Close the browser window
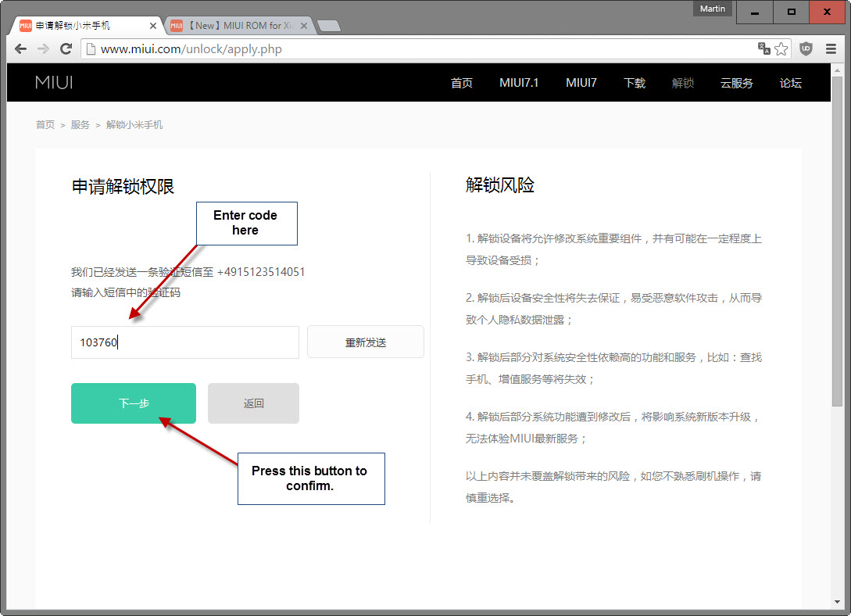This screenshot has height=616, width=851. coord(827,12)
